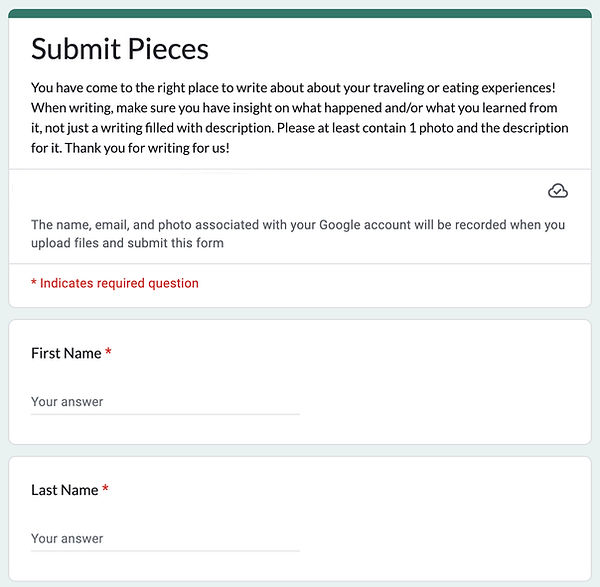Click the green header bar atop the form

(x=300, y=13)
